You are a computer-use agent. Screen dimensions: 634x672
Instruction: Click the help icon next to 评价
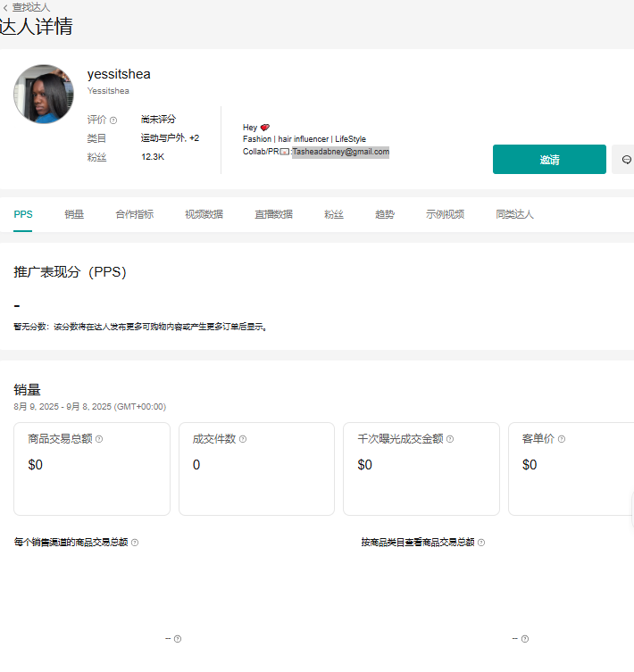tap(113, 120)
